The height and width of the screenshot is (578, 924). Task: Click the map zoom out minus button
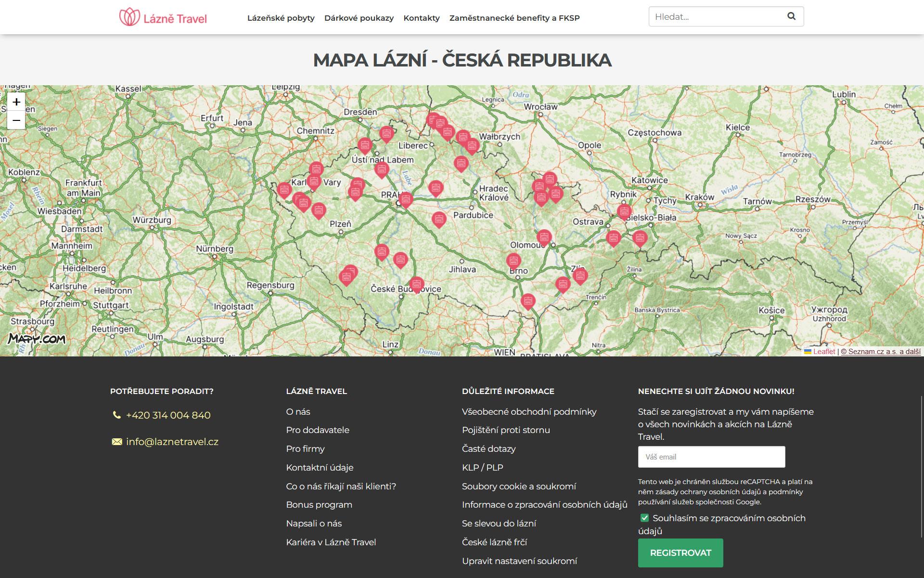coord(16,120)
